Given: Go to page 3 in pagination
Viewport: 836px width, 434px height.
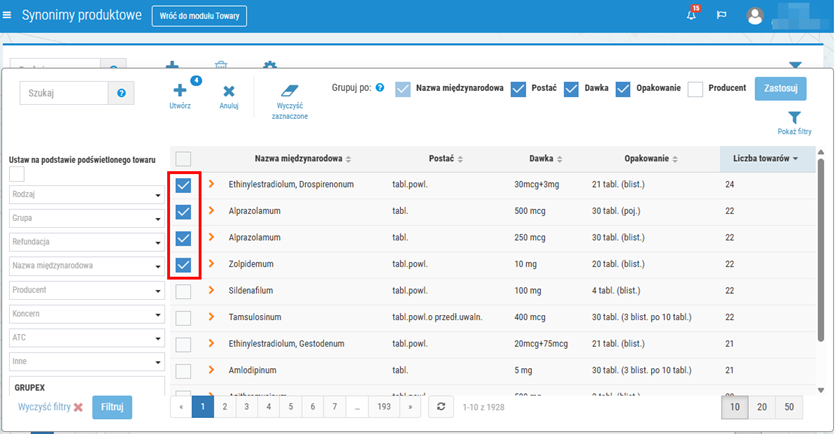Looking at the screenshot, I should pyautogui.click(x=247, y=407).
